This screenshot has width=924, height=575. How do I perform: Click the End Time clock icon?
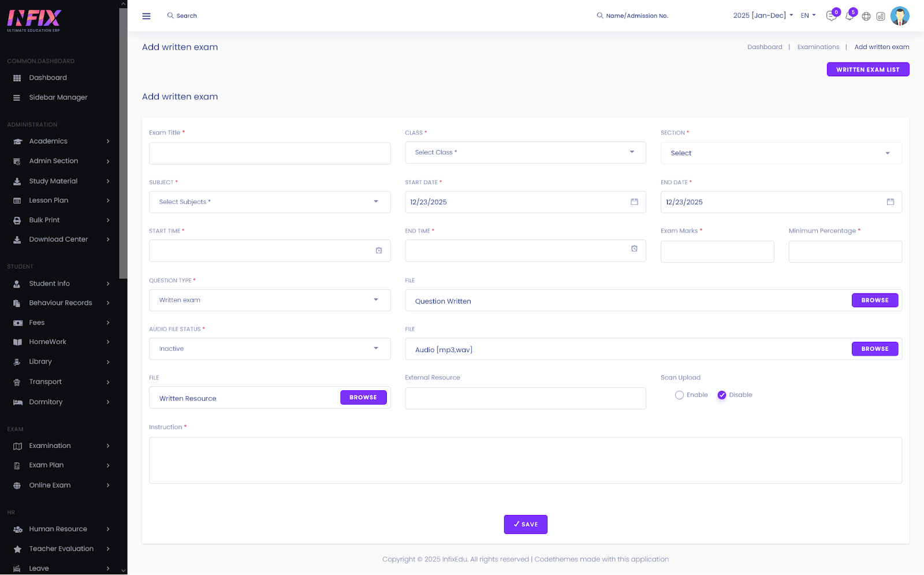click(x=634, y=249)
